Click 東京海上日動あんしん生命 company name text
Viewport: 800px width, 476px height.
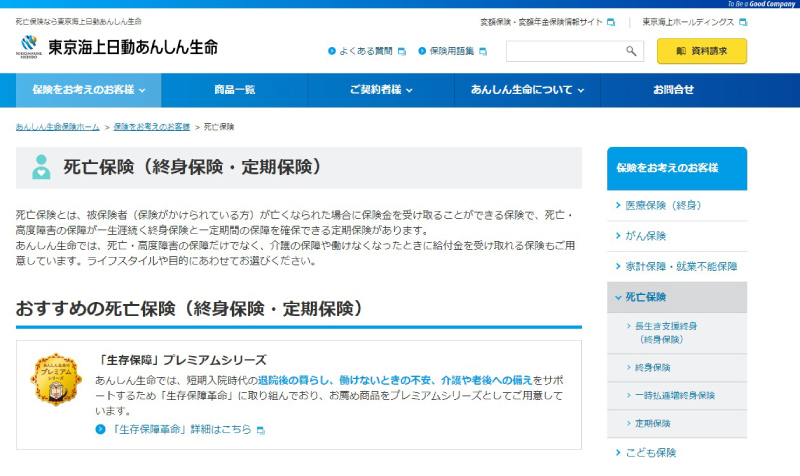click(x=133, y=47)
